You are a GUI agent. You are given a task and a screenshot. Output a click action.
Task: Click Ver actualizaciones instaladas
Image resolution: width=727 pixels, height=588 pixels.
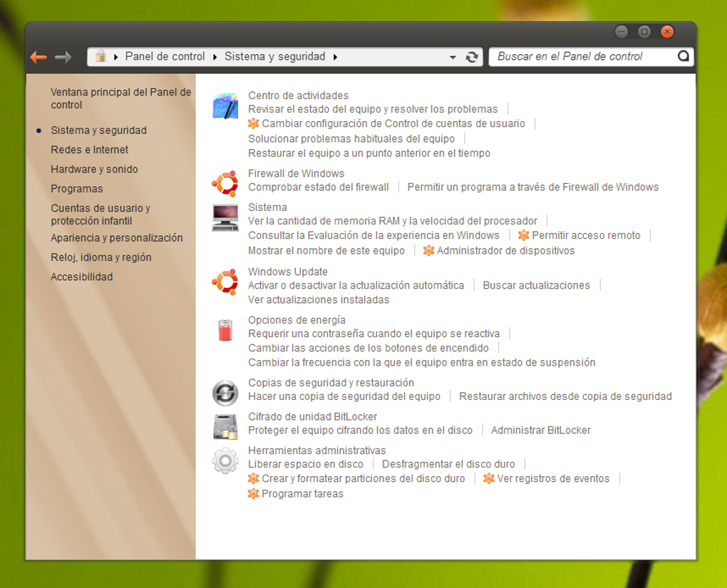pyautogui.click(x=319, y=299)
